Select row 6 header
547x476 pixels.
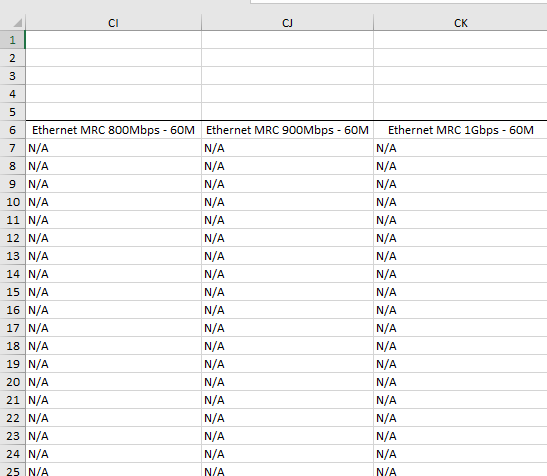coord(13,130)
